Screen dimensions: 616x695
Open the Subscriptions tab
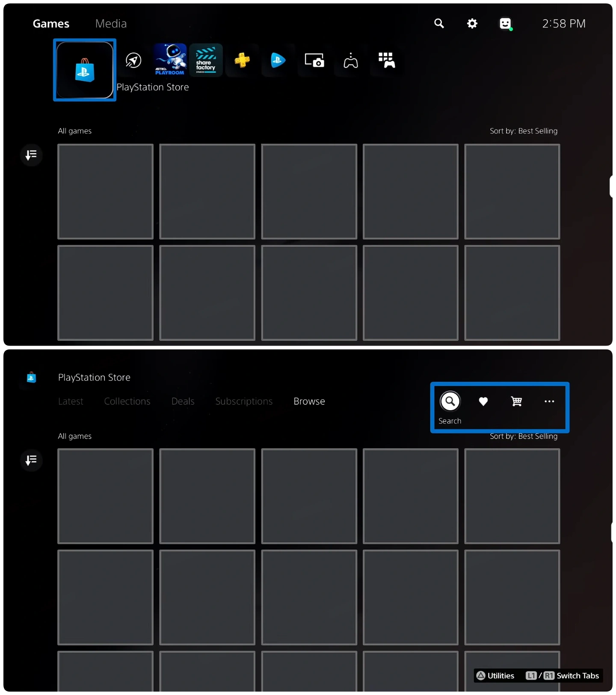[244, 402]
